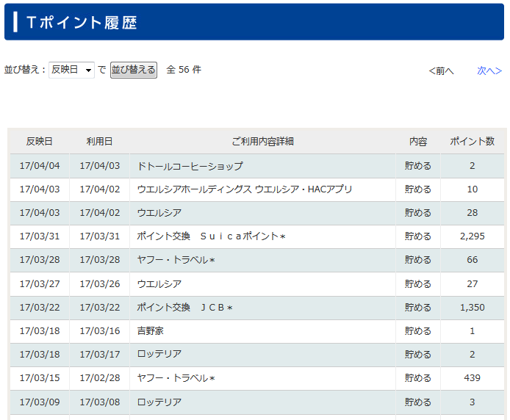Select the 利用日 column header

point(99,142)
